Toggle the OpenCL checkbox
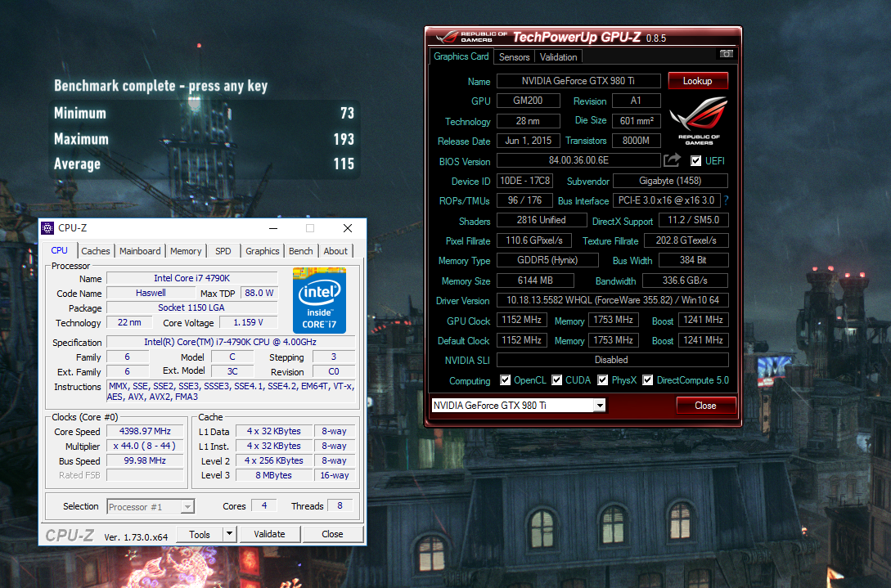The width and height of the screenshot is (891, 588). (x=505, y=380)
